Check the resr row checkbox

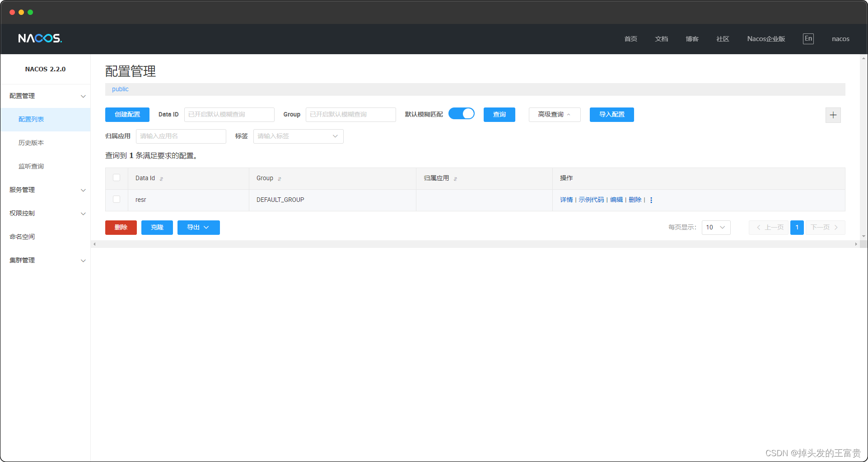point(117,199)
